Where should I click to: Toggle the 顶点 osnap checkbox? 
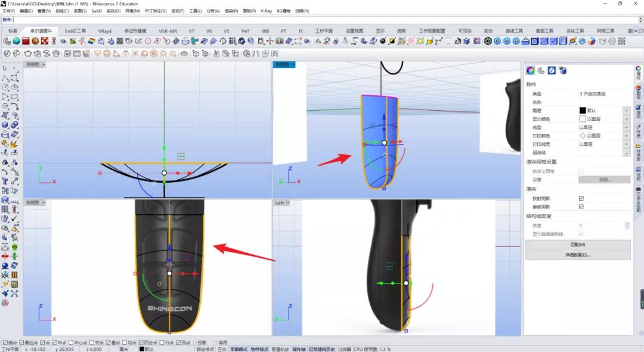[178, 342]
